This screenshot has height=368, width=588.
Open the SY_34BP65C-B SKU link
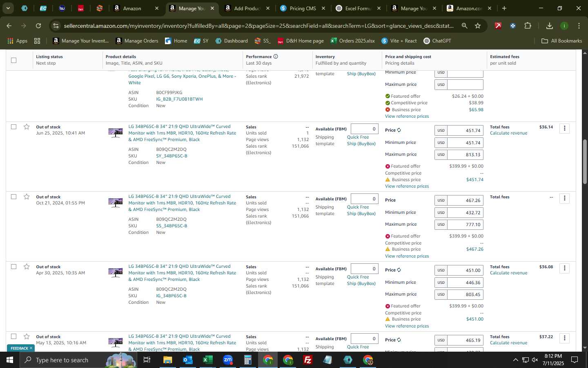(171, 156)
